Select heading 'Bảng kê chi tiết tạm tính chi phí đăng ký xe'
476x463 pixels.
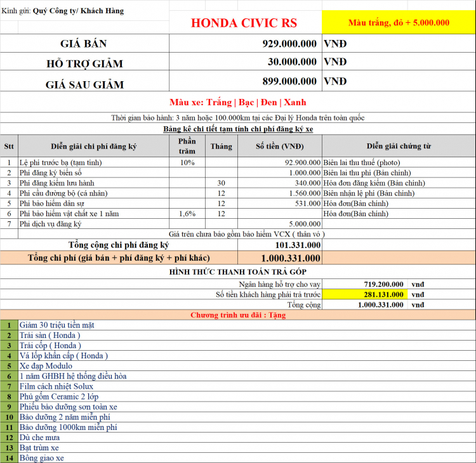[238, 129]
